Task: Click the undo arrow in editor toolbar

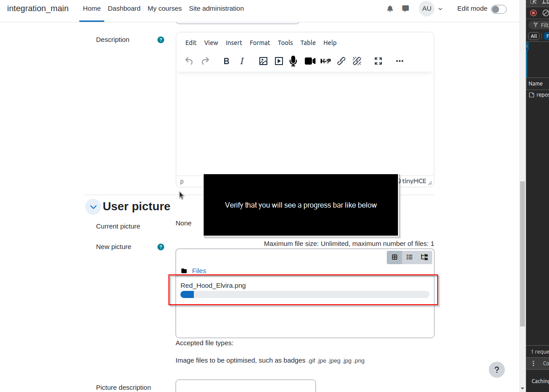Action: pos(189,61)
